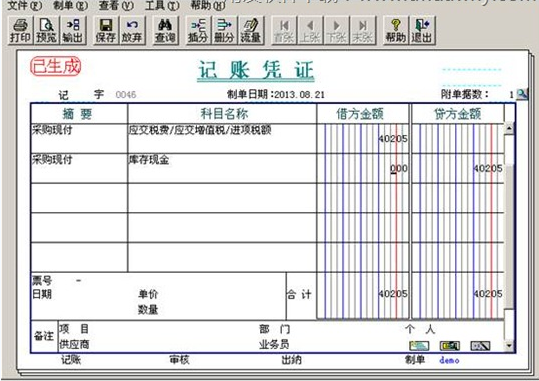
Task: Open the 查看 menu
Action: (x=117, y=6)
